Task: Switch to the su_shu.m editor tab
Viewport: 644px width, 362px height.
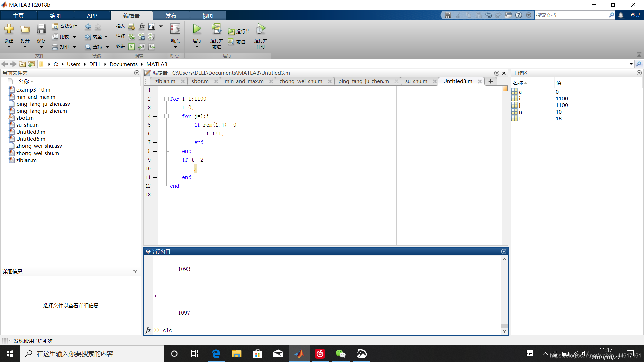Action: (x=416, y=81)
